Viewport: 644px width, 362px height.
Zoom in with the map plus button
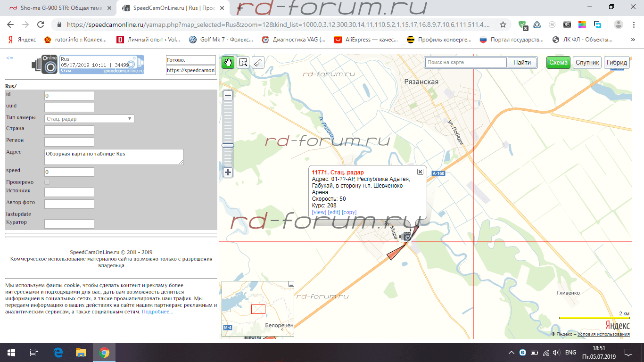228,172
